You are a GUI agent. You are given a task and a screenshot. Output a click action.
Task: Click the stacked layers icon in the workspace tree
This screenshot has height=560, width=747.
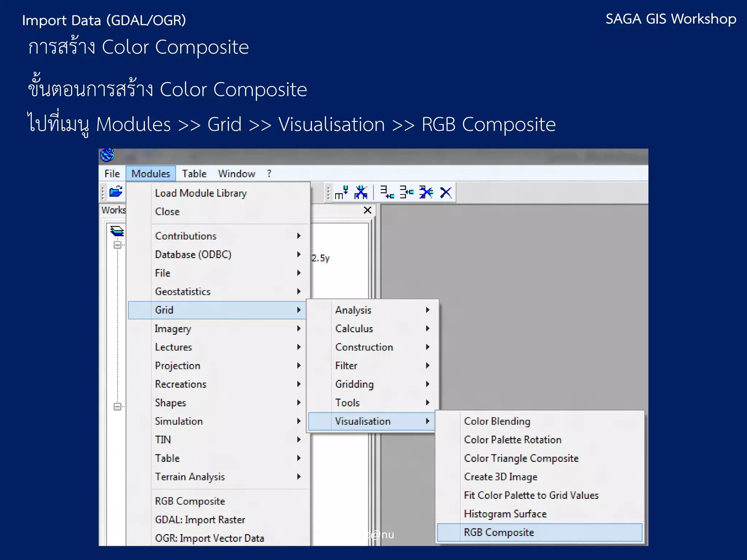point(117,231)
